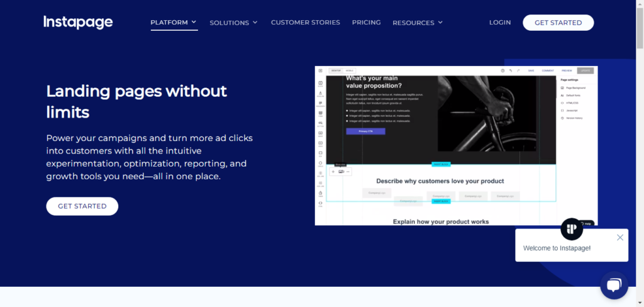Image resolution: width=644 pixels, height=307 pixels.
Task: Select the Paragraph tool in builder sidebar
Action: 320,104
